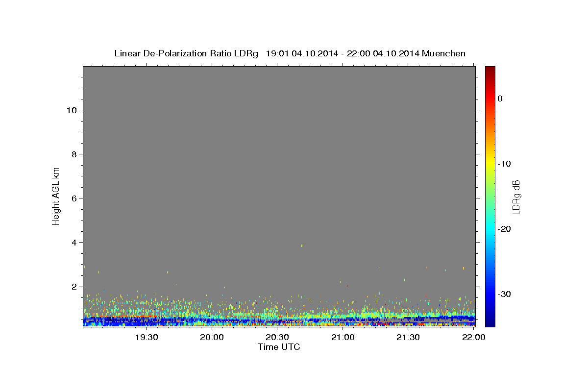588x392 pixels.
Task: Click the blue low-LDR band near the surface
Action: pos(279,321)
